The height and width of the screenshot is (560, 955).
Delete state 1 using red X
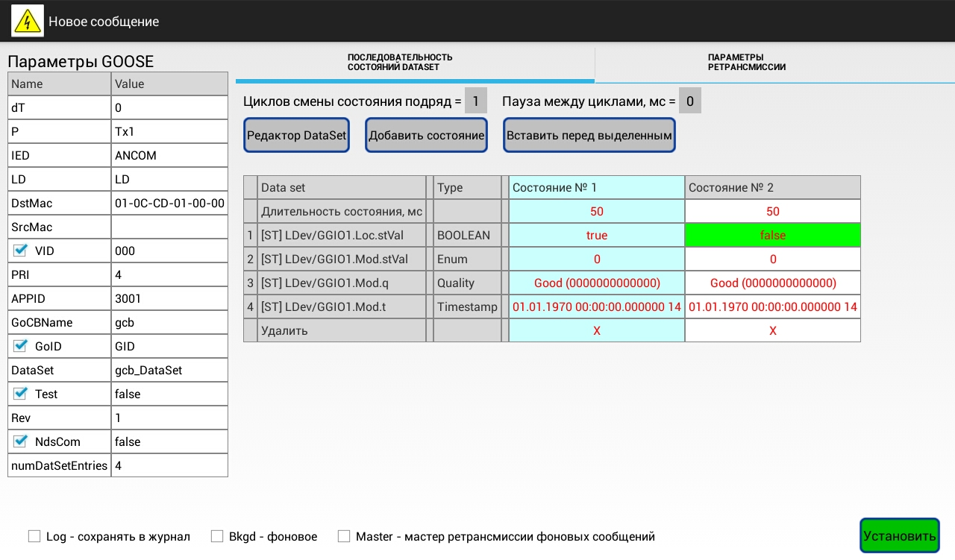click(596, 330)
